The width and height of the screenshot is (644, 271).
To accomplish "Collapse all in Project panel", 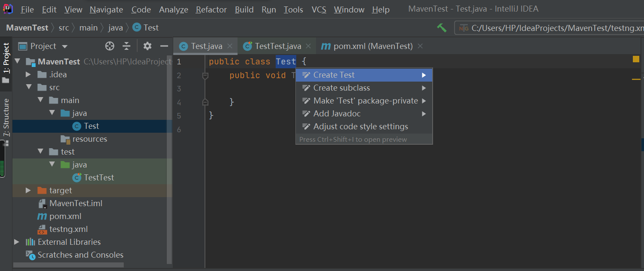I will tap(126, 46).
